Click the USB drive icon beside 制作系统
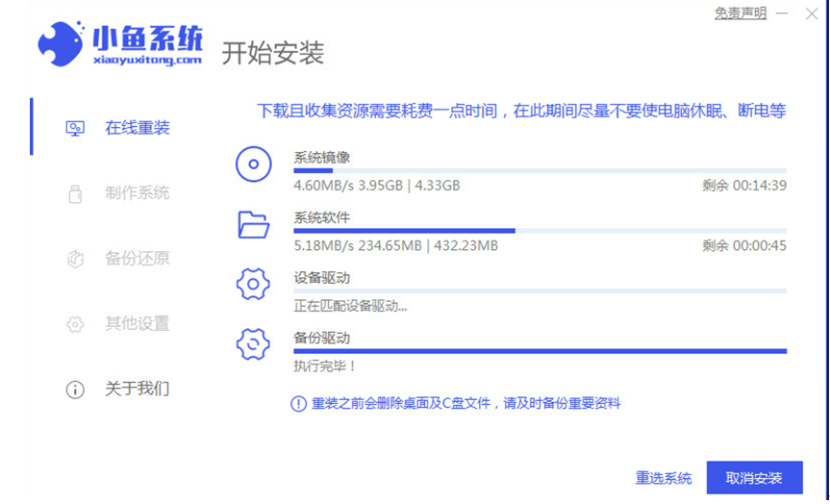The height and width of the screenshot is (504, 830). pyautogui.click(x=75, y=193)
